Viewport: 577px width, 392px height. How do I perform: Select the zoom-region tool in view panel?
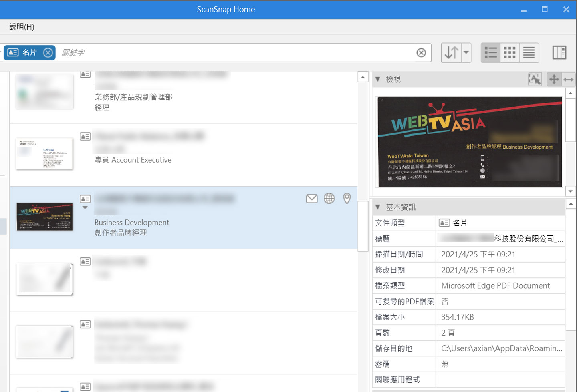pos(535,80)
